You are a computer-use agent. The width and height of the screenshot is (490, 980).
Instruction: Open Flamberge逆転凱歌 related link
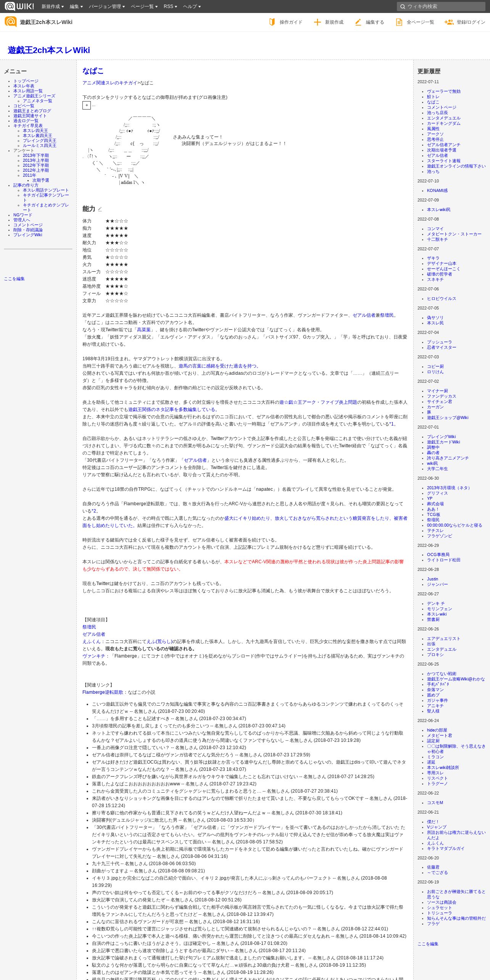pyautogui.click(x=103, y=693)
